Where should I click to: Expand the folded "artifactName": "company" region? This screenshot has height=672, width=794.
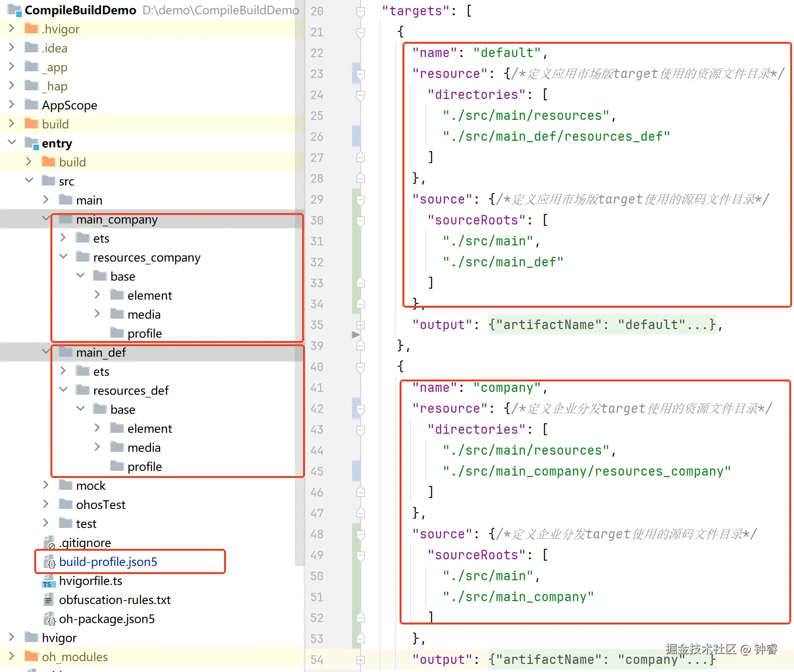click(602, 660)
